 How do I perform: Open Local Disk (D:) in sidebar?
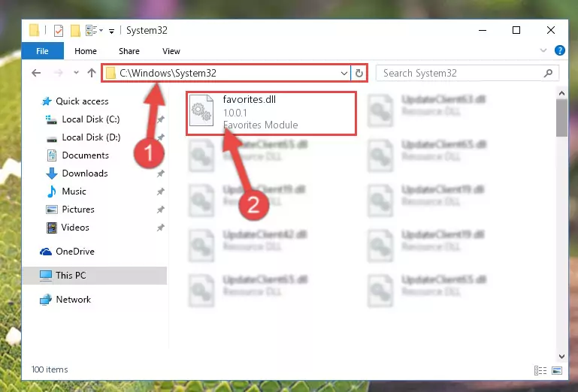(x=91, y=137)
